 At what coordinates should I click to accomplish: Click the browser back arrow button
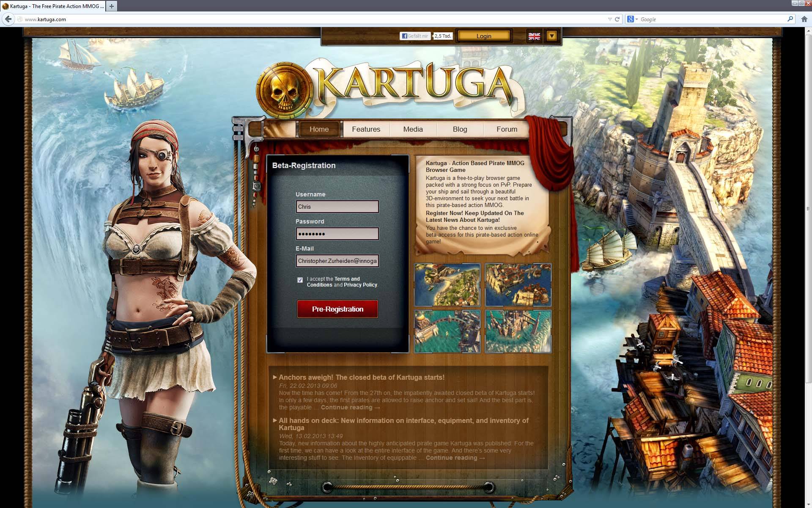tap(8, 19)
